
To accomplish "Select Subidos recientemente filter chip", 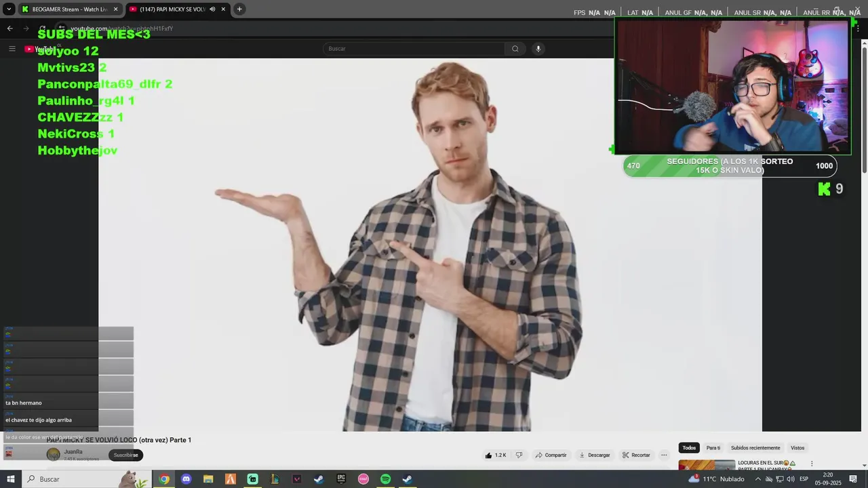I will click(755, 448).
